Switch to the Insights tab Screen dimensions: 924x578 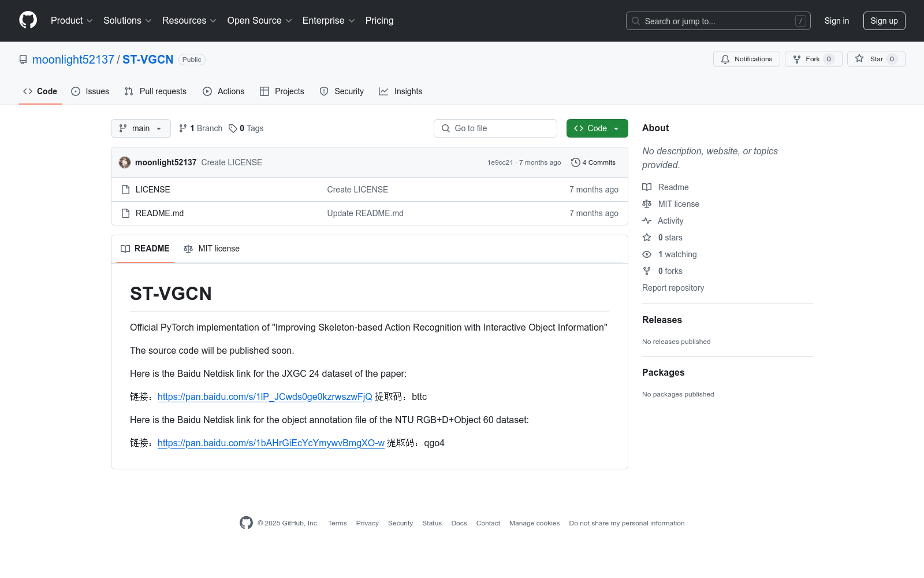point(401,91)
